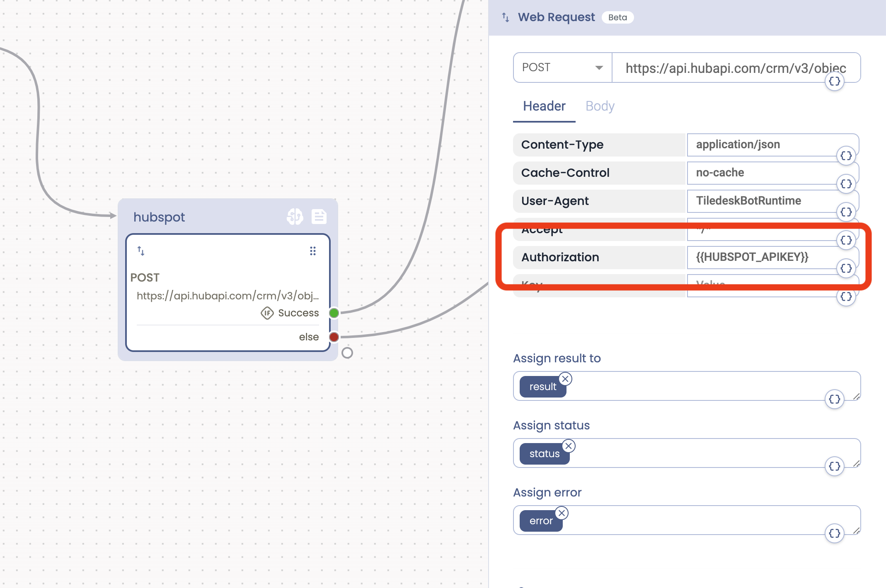886x588 pixels.
Task: Click the web request arrows icon in action card
Action: (141, 251)
